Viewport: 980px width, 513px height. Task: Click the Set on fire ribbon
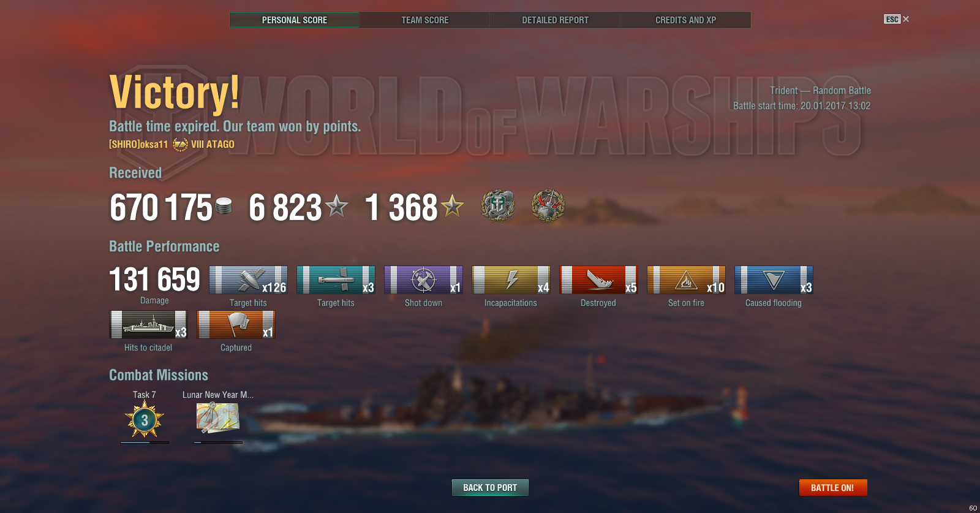pos(686,280)
